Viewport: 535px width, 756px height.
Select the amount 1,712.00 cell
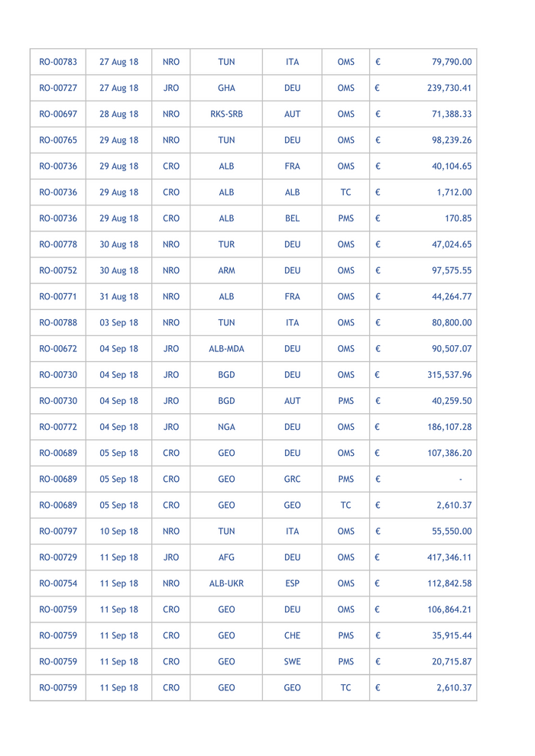454,192
